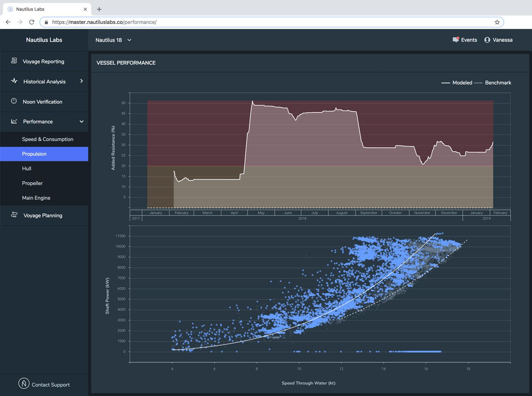Reload the browser page
The width and height of the screenshot is (532, 396).
(32, 22)
